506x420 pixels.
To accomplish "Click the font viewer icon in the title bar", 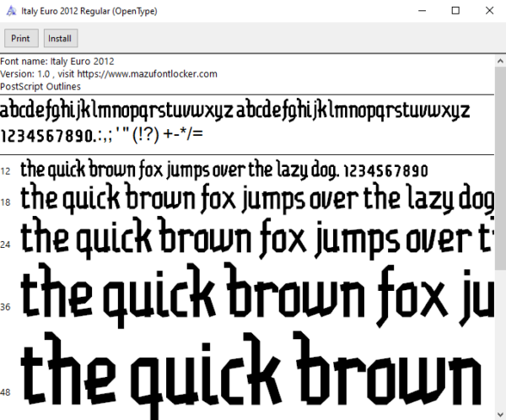I will 11,11.
